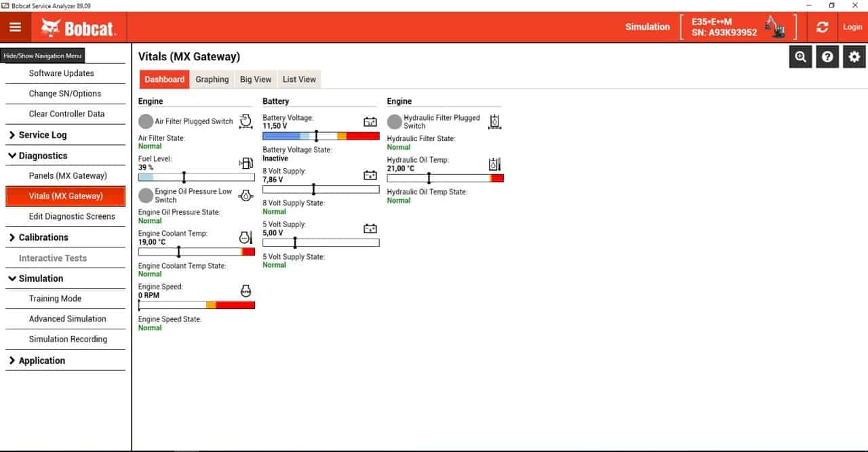Expand the Service Log section
The image size is (868, 452).
point(66,135)
